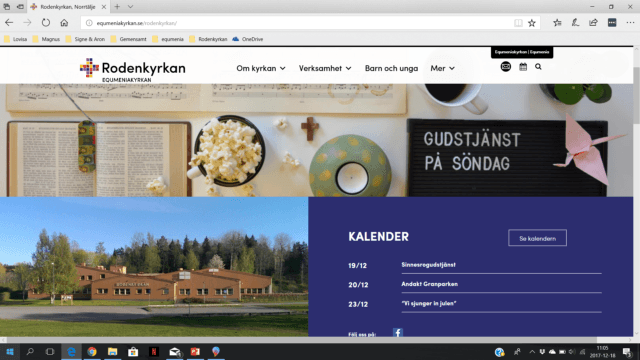Open Magnus favorites folder
Image resolution: width=640 pixels, height=360 pixels.
coord(46,39)
